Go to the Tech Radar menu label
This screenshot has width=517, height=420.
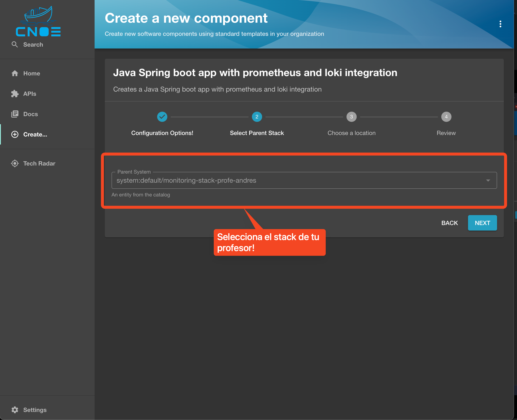[39, 164]
